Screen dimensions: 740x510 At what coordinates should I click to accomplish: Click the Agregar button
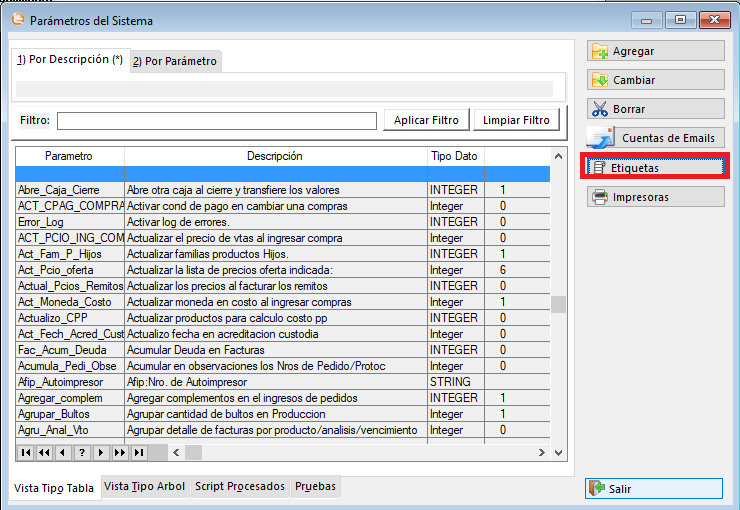point(655,51)
